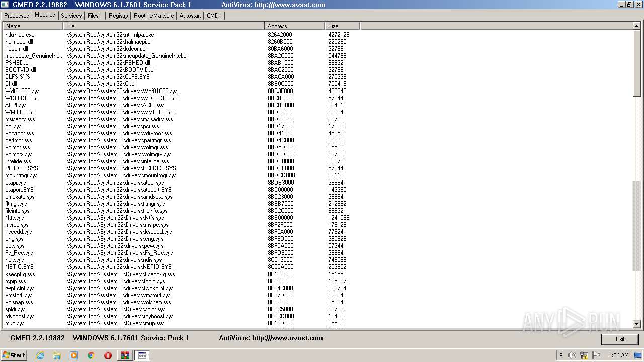Select the Modules tab
The width and height of the screenshot is (644, 362).
pos(45,15)
